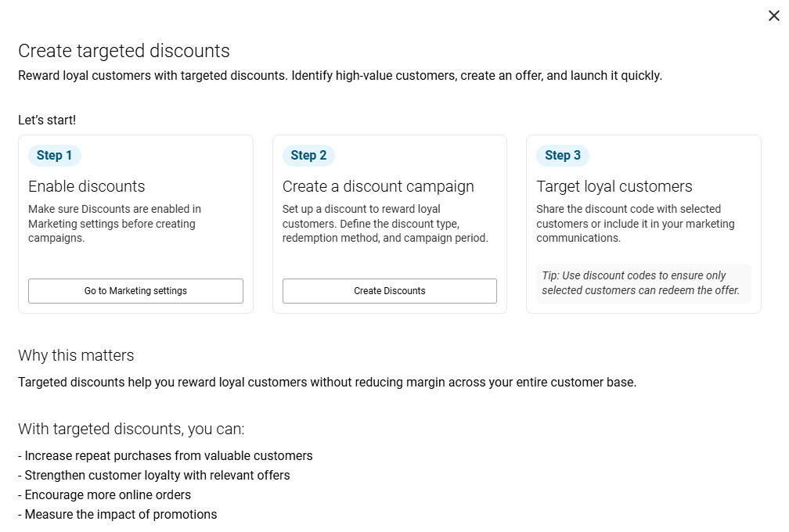This screenshot has width=789, height=532.
Task: Click the Go to Marketing settings button
Action: (x=135, y=291)
